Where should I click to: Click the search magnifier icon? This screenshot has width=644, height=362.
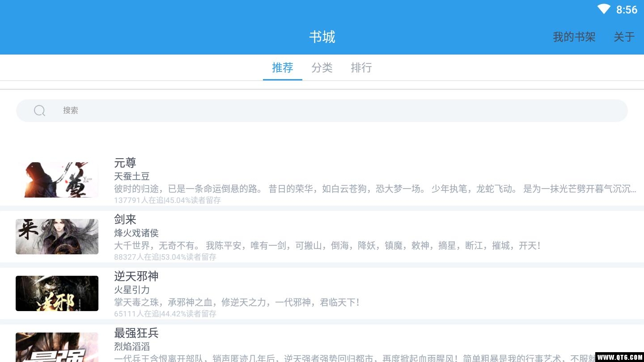tap(39, 110)
